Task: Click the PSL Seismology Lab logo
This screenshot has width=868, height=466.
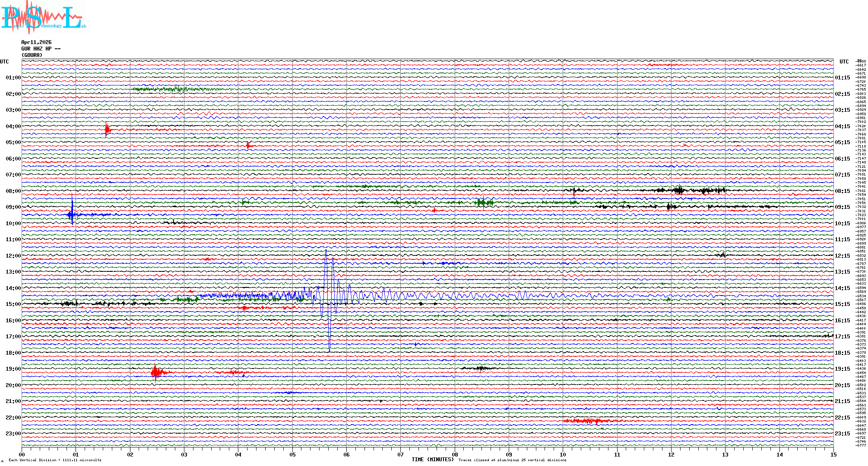Action: tap(43, 17)
